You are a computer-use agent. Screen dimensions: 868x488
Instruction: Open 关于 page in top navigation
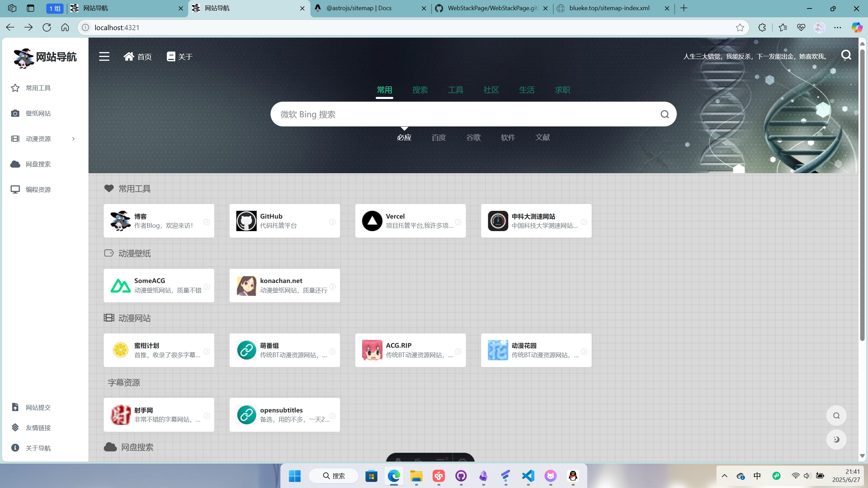[x=180, y=57]
